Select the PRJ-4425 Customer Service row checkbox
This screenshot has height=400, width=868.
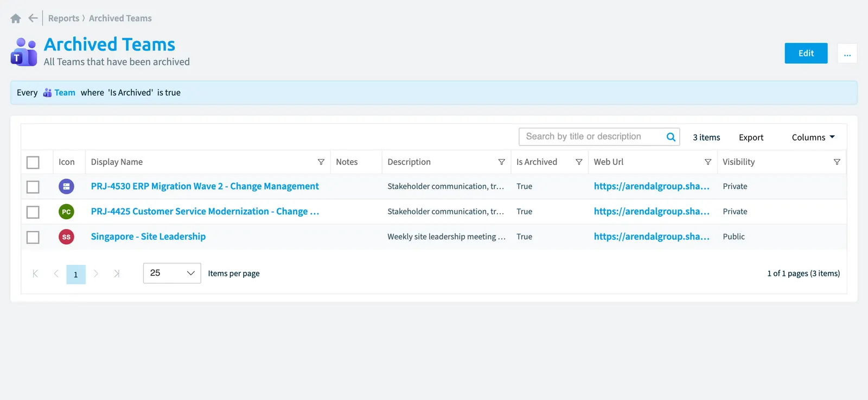click(x=33, y=212)
